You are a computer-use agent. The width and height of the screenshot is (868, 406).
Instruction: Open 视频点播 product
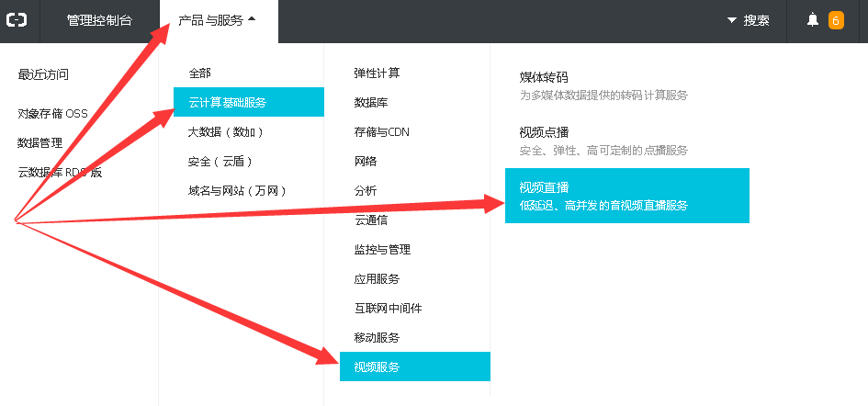544,132
